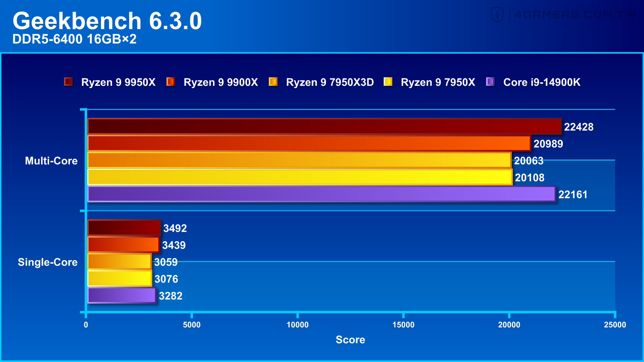
Task: Click the Single-Core category label
Action: coord(48,262)
